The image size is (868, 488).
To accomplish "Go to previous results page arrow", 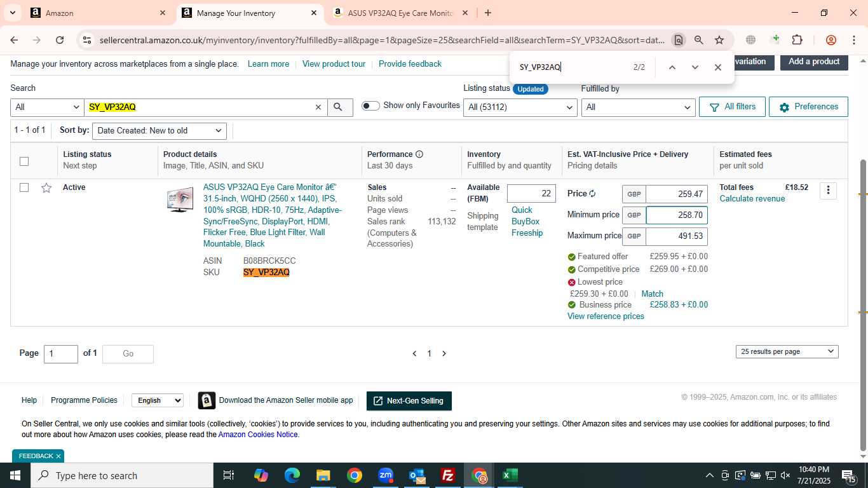I will [414, 354].
